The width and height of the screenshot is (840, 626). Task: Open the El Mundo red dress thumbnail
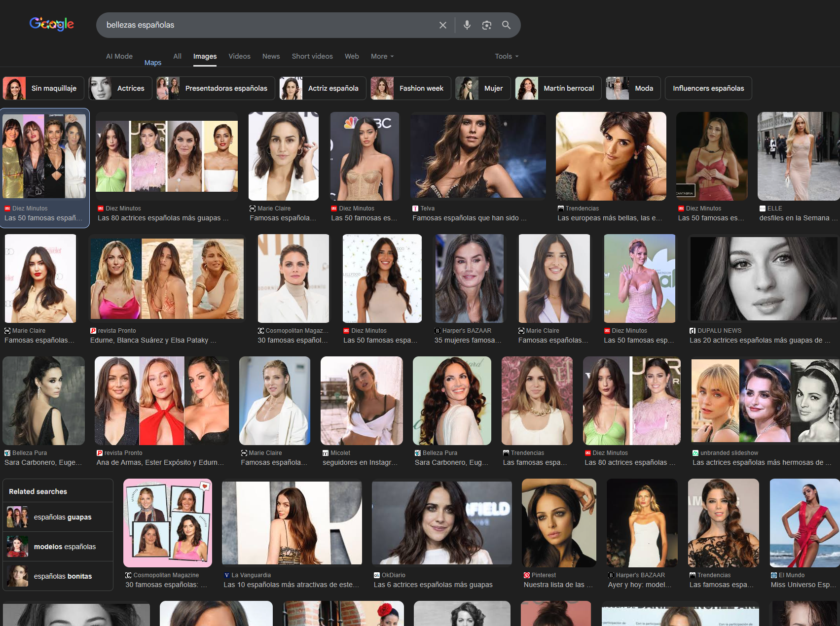(x=804, y=522)
